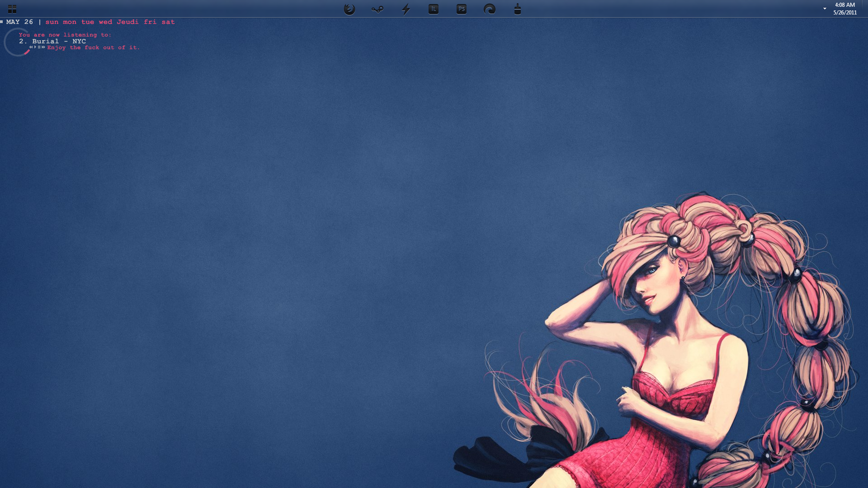Skip to the previous track in player
The image size is (868, 488).
[31, 47]
